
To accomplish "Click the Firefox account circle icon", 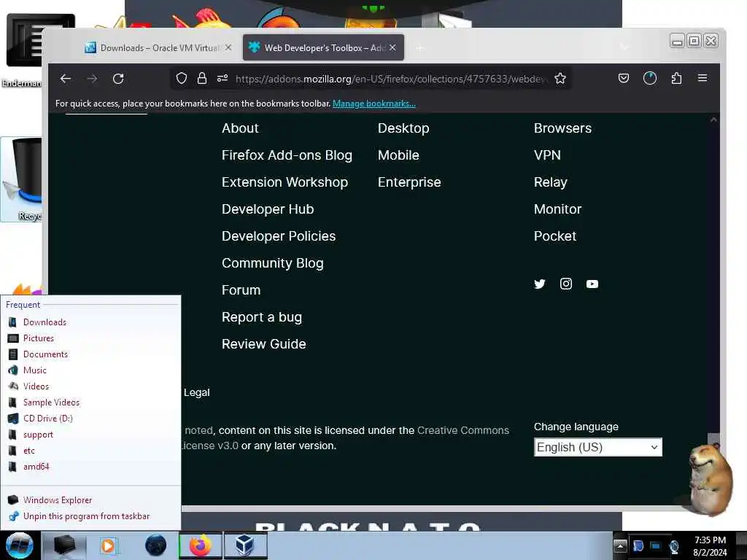I will 650,78.
